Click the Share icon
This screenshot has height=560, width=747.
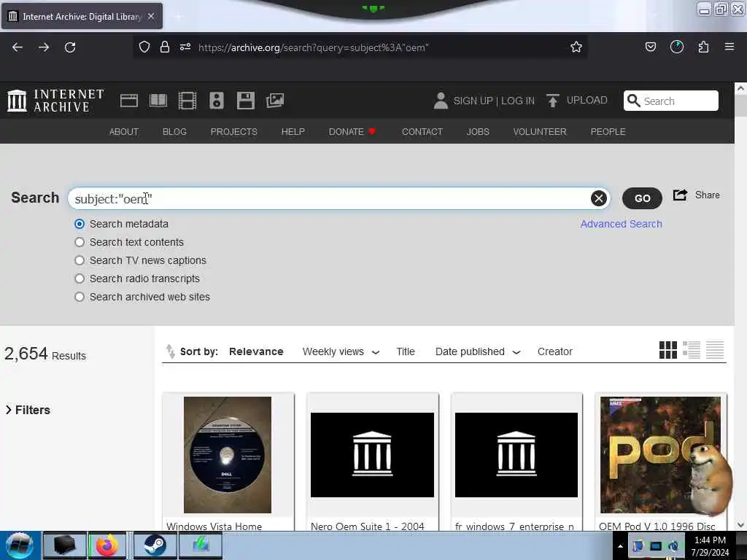click(x=681, y=195)
